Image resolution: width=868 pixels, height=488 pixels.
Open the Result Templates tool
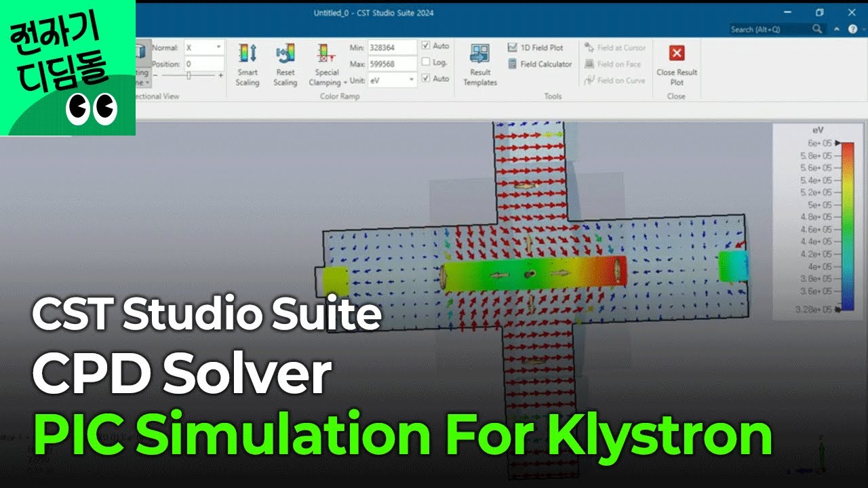coord(480,64)
